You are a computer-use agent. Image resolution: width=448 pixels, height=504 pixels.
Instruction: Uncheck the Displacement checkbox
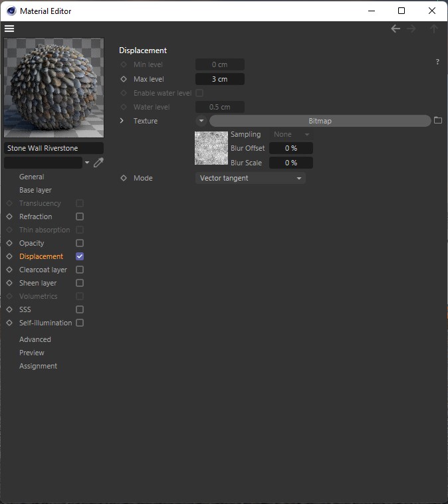(80, 256)
